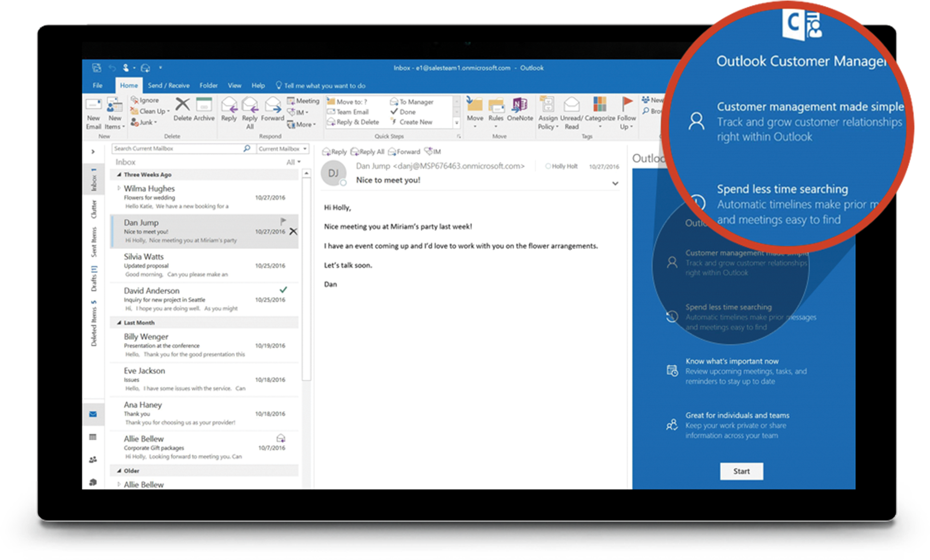Click the Categorize color squares icon
This screenshot has height=560, width=930.
point(599,105)
